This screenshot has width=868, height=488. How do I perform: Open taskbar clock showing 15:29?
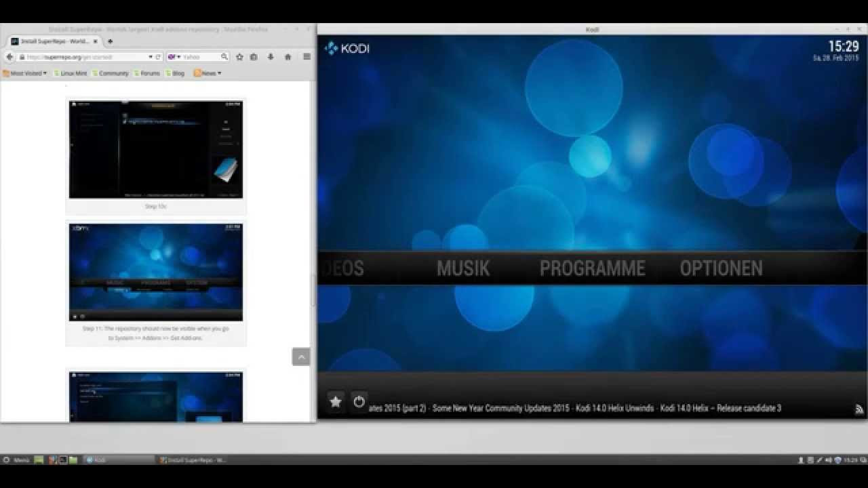[850, 460]
